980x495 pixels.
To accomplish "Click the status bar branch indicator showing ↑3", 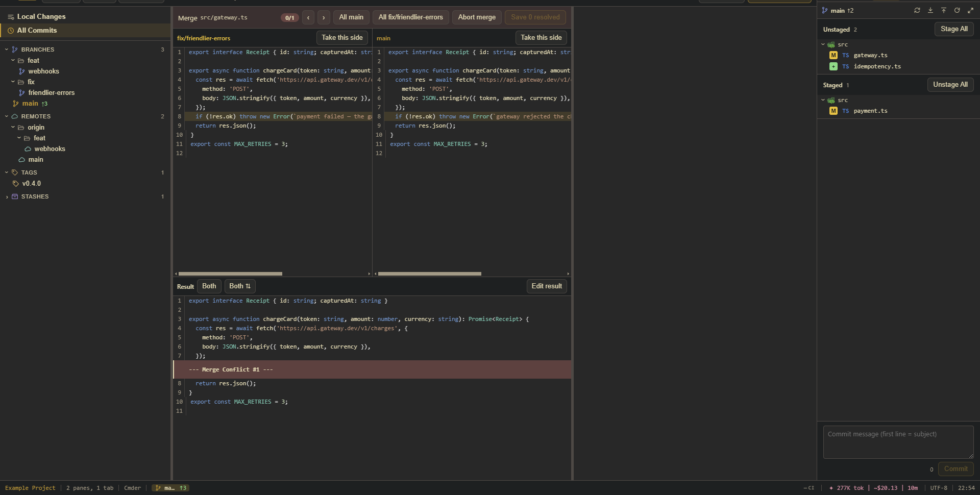I will click(171, 488).
